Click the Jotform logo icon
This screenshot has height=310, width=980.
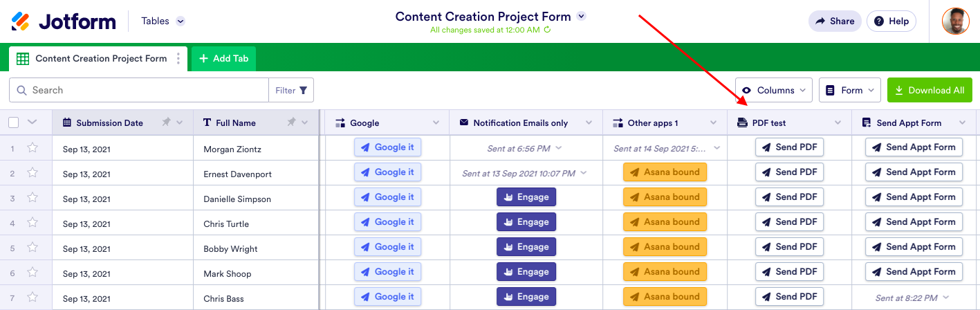coord(21,21)
